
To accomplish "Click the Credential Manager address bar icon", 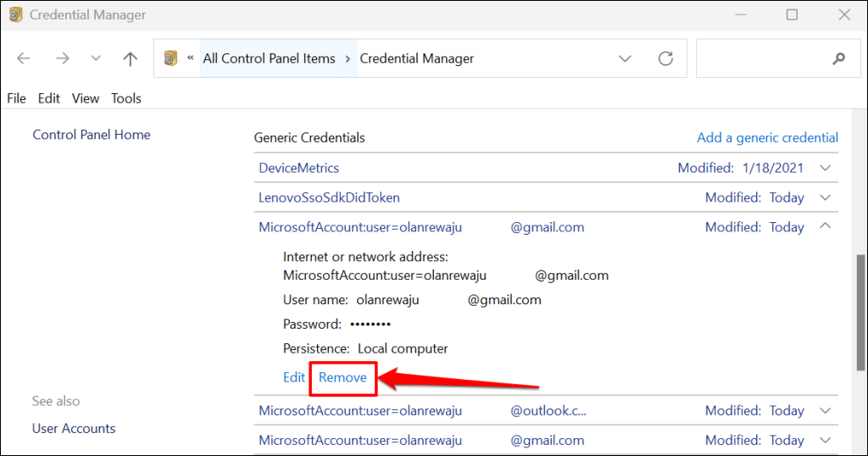I will tap(170, 59).
